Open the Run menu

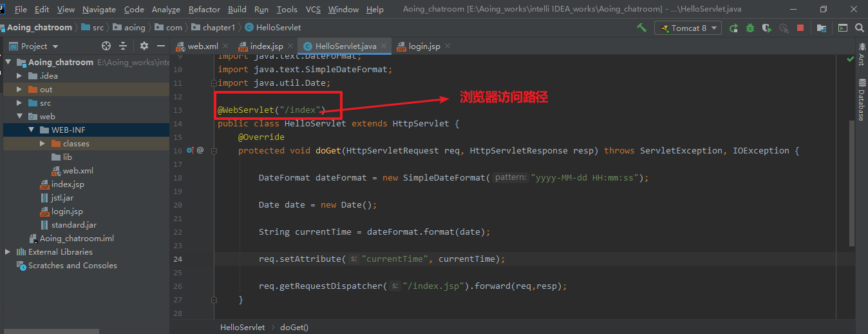pos(261,9)
